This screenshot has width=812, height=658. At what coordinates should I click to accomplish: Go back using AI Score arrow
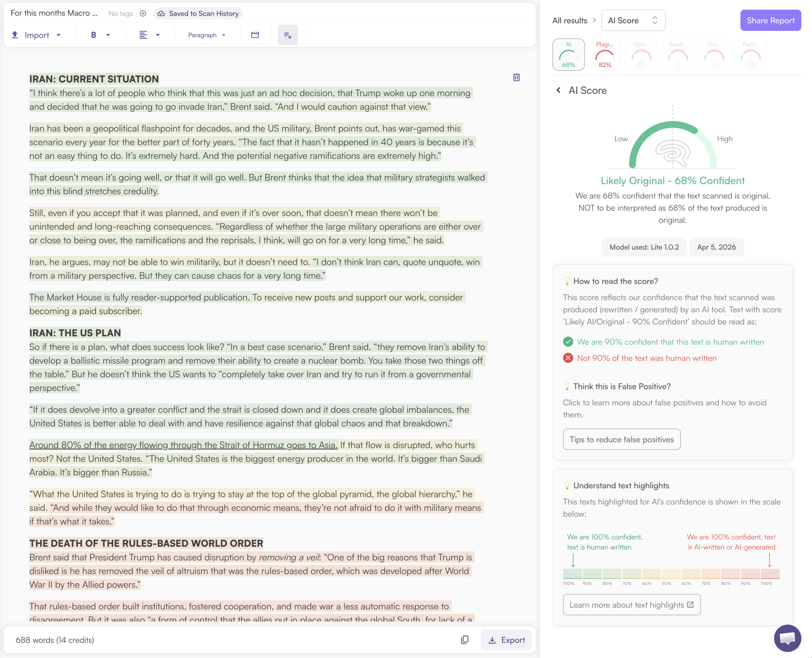558,90
